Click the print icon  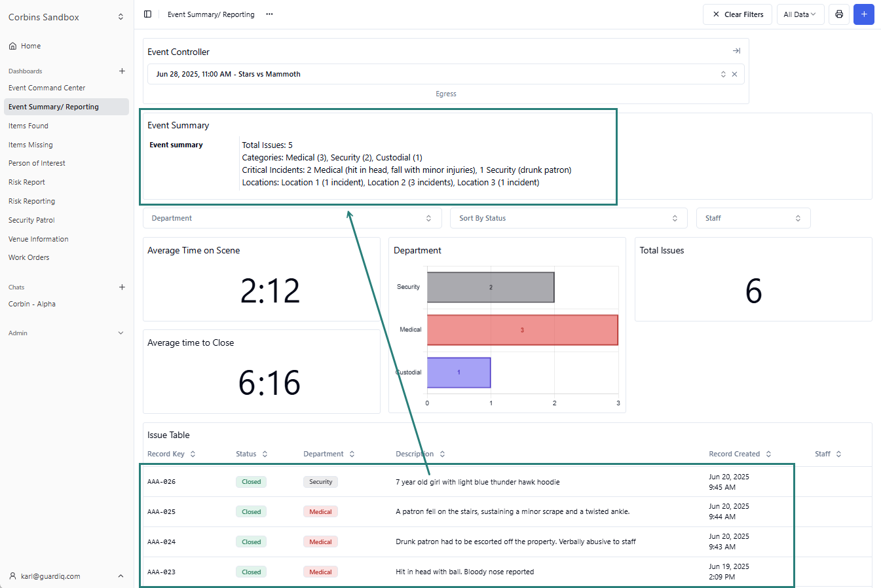tap(838, 14)
